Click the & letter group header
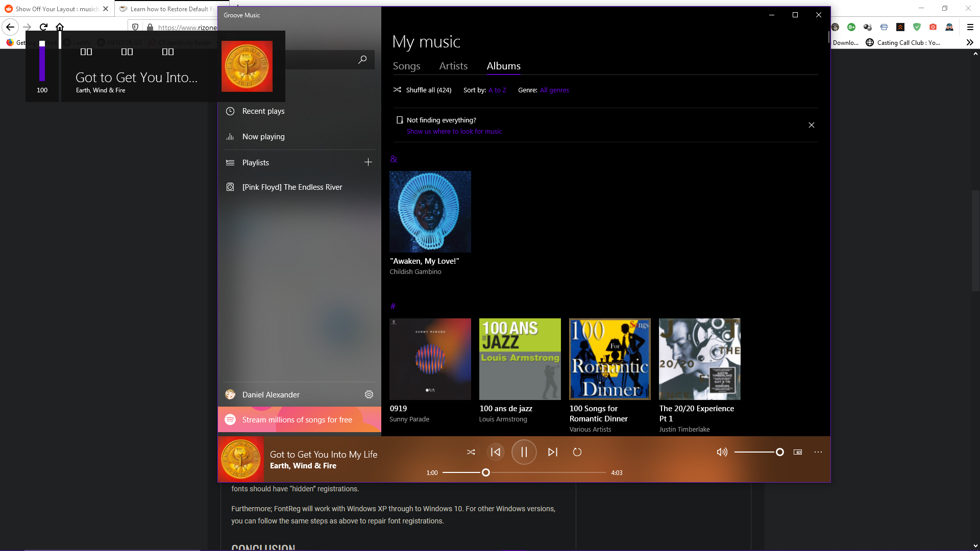The image size is (980, 551). point(394,159)
